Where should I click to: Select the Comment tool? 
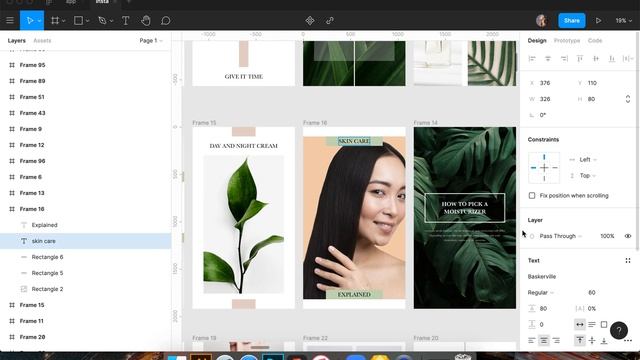(165, 20)
